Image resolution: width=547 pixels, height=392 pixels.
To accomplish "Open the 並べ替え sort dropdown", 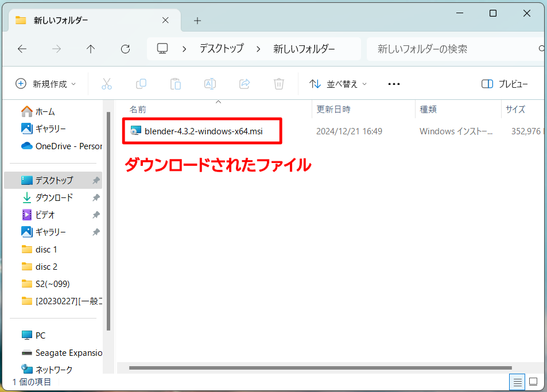I will pyautogui.click(x=337, y=84).
